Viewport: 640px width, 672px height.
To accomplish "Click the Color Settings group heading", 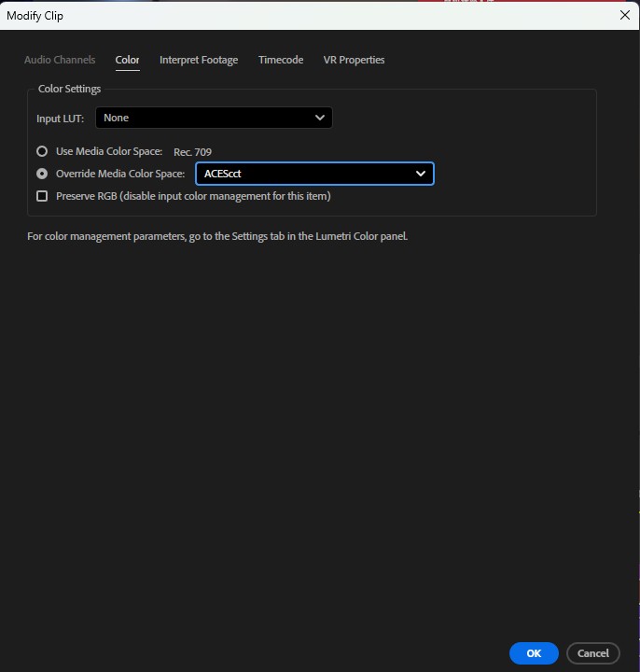I will pos(69,90).
